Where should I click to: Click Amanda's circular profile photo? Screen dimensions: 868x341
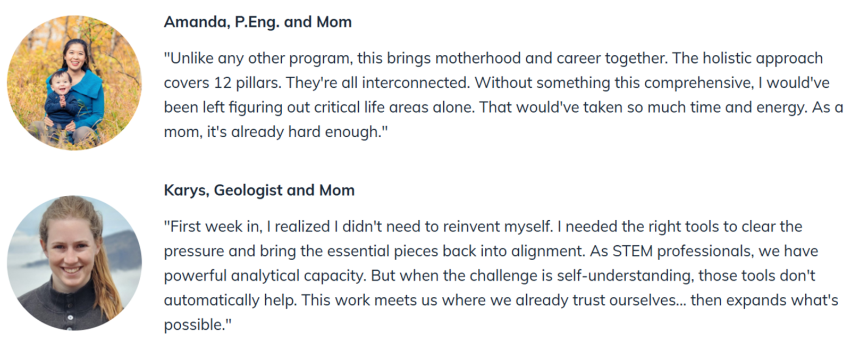click(x=74, y=82)
